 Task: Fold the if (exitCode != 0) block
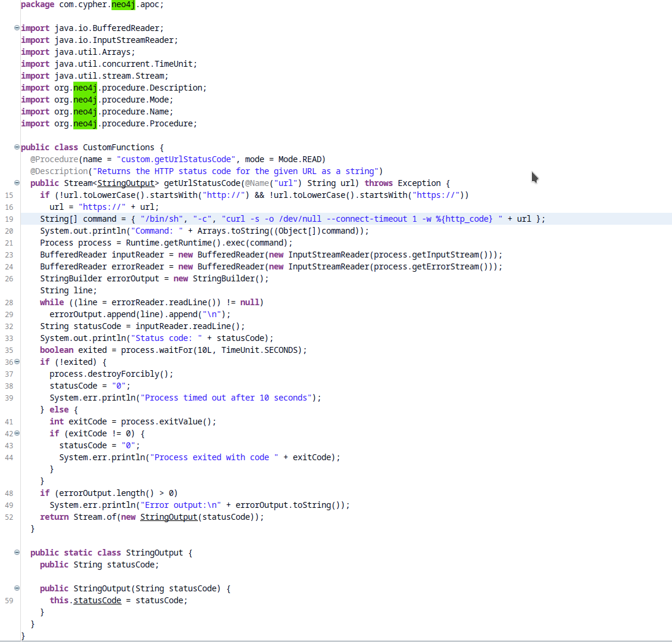[x=17, y=433]
